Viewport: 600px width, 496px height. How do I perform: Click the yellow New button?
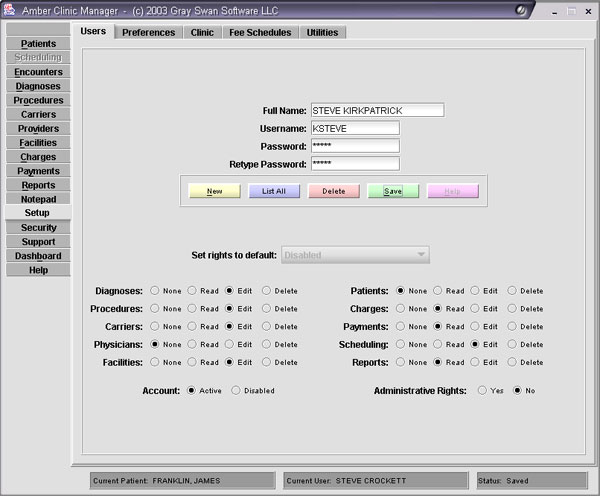pos(214,191)
